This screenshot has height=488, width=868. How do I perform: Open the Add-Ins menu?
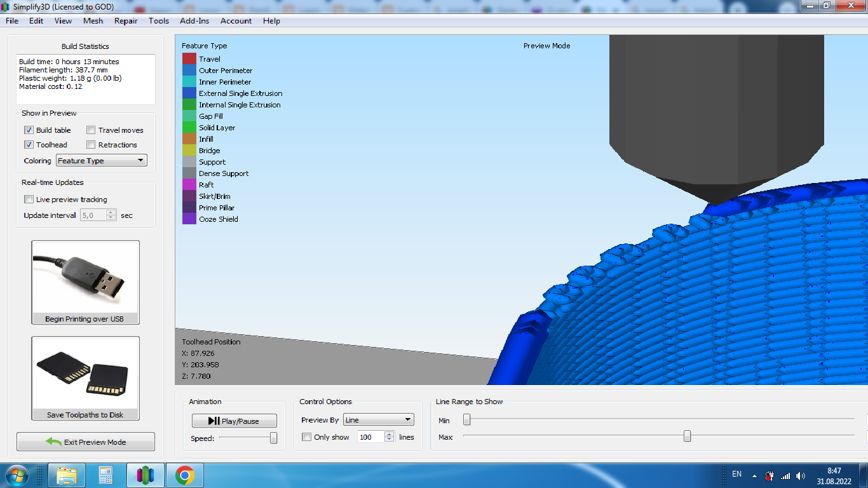click(194, 21)
